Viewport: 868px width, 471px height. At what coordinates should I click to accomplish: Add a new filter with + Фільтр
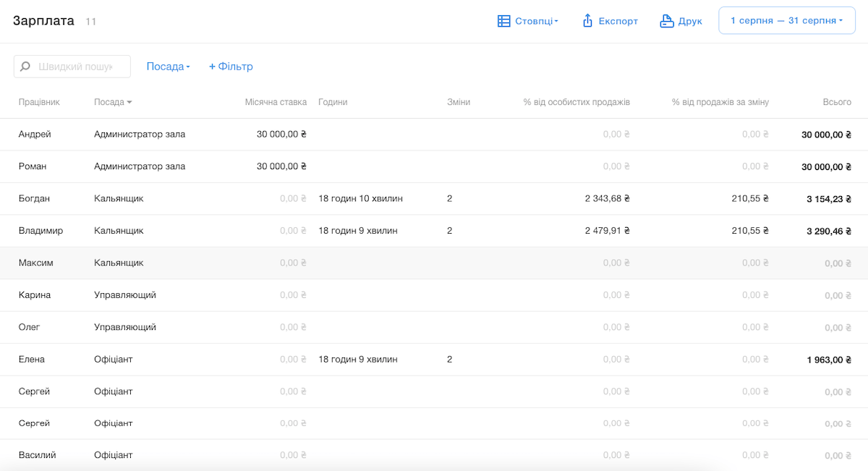[231, 67]
